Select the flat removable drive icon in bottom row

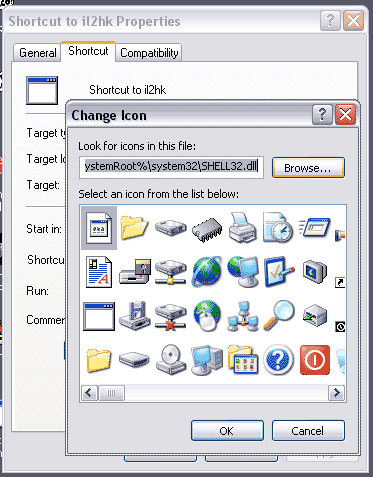click(134, 360)
